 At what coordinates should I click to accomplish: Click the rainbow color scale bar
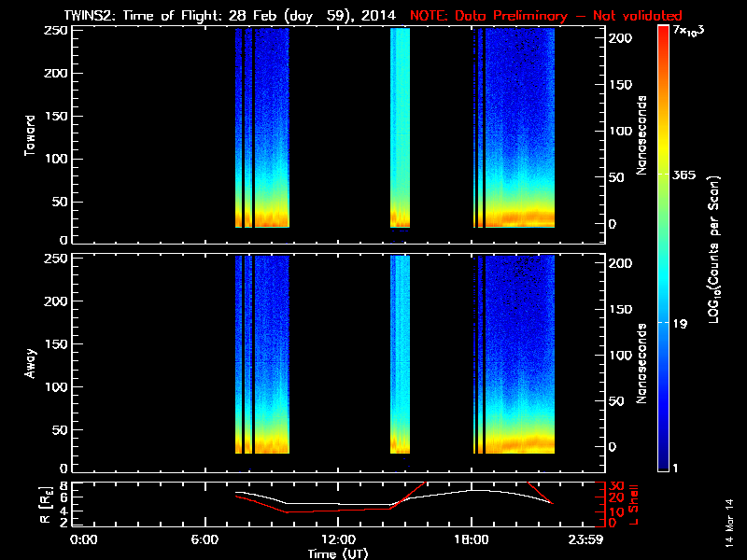(663, 249)
